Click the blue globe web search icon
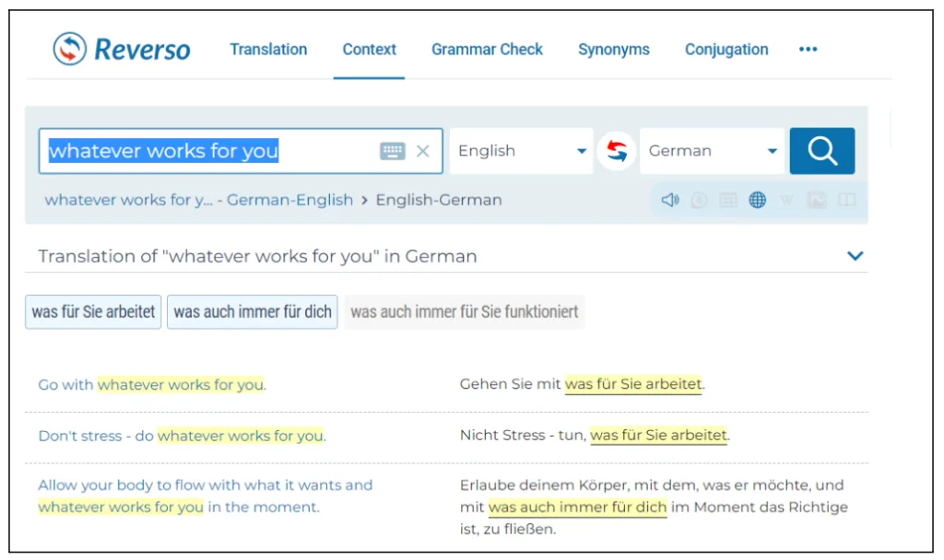Viewport: 944px width, 560px height. 758,200
